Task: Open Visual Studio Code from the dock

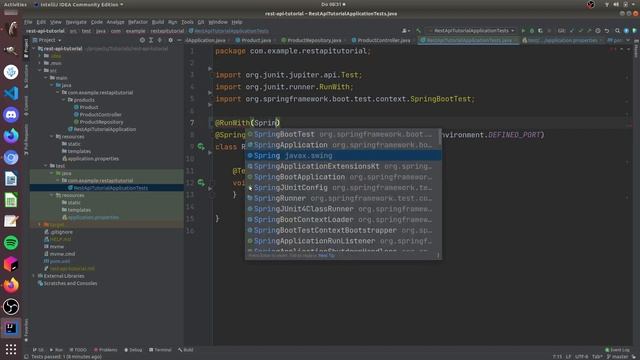Action: [11, 93]
